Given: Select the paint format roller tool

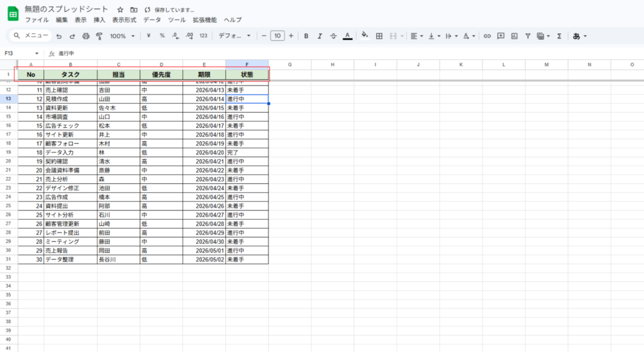Looking at the screenshot, I should (x=99, y=36).
